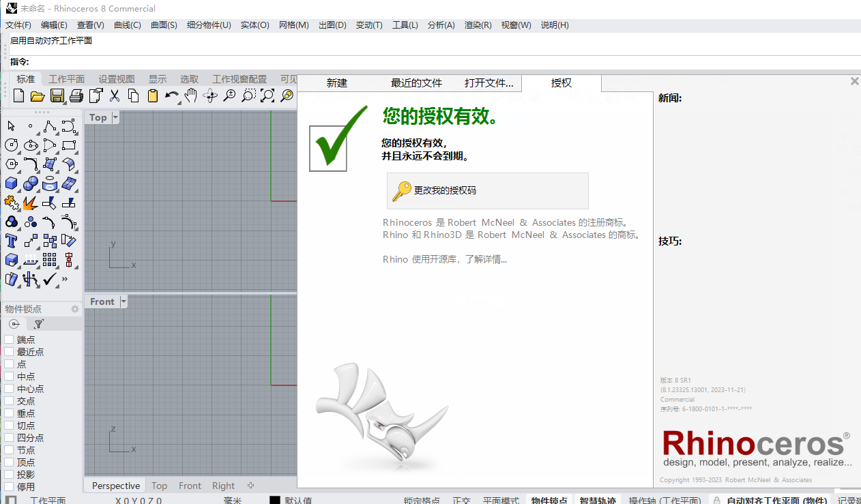The height and width of the screenshot is (504, 861).
Task: Select the Pan hand tool
Action: pos(191,96)
